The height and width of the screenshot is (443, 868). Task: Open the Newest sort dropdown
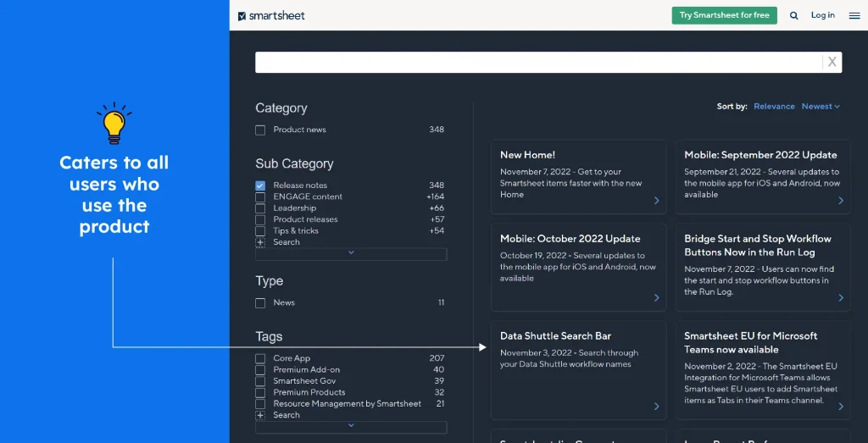(x=820, y=107)
